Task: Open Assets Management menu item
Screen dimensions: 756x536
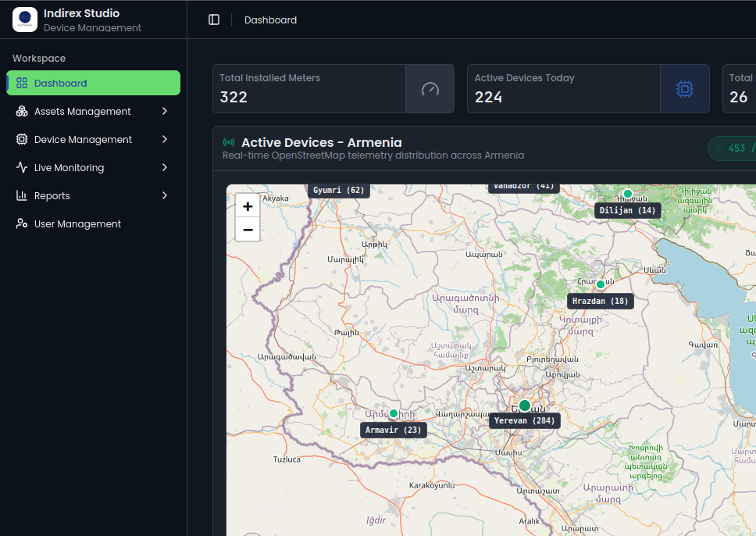Action: tap(93, 112)
